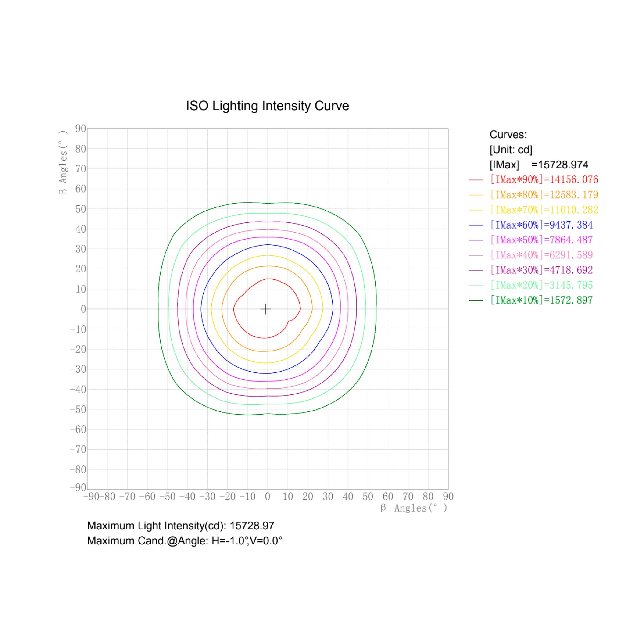
Task: Click the chart title ISO Lighting Intensity Curve
Action: tap(267, 106)
